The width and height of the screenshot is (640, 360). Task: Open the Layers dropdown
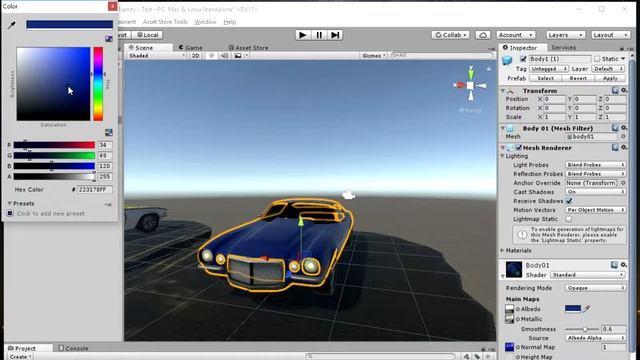click(x=565, y=35)
